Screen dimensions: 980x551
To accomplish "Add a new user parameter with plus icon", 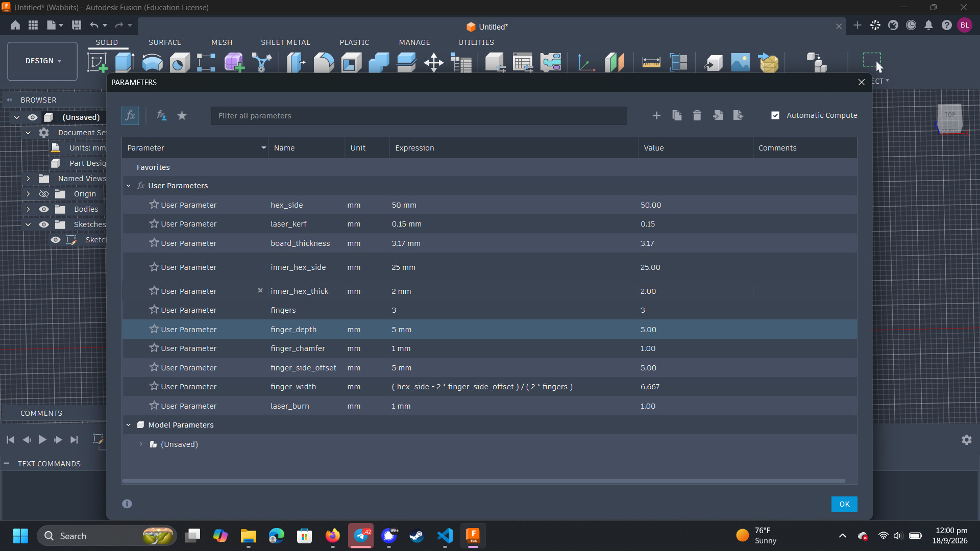I will pyautogui.click(x=656, y=116).
